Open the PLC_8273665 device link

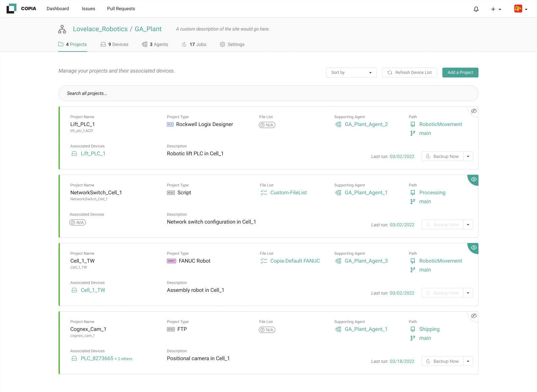(x=97, y=359)
